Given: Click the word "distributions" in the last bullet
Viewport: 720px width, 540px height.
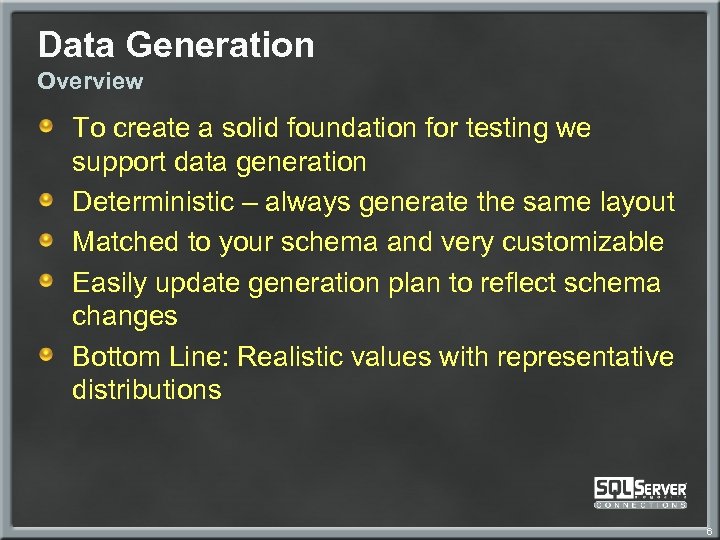Looking at the screenshot, I should [146, 390].
